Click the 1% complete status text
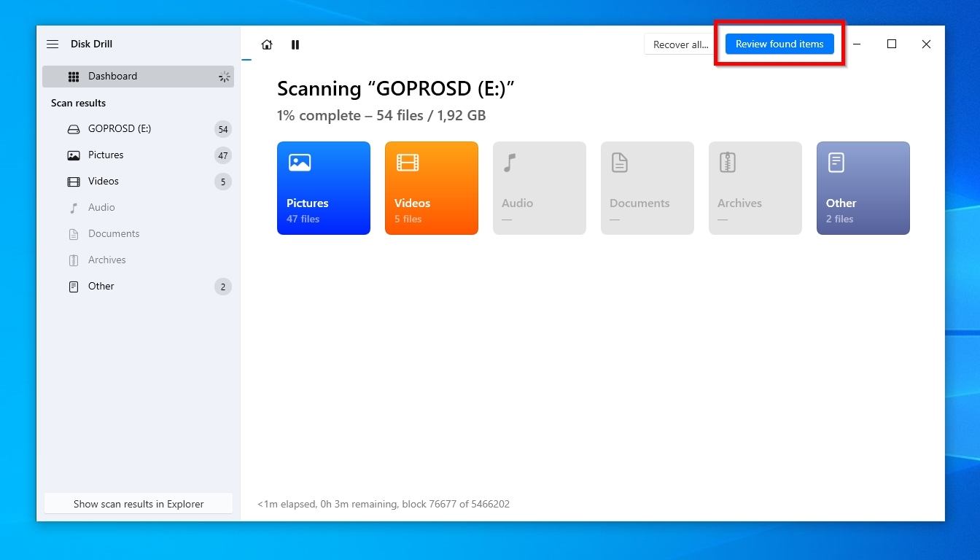The height and width of the screenshot is (560, 980). (x=381, y=115)
